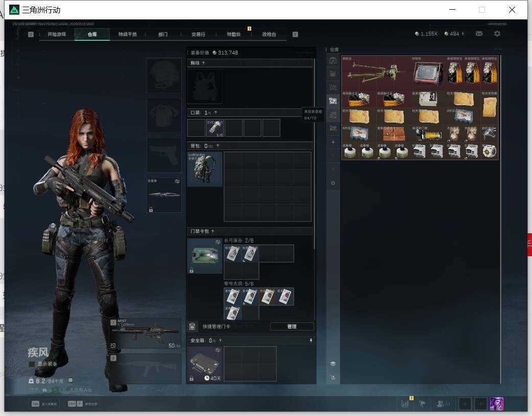Click the safe box case item showing 40天

(x=205, y=364)
